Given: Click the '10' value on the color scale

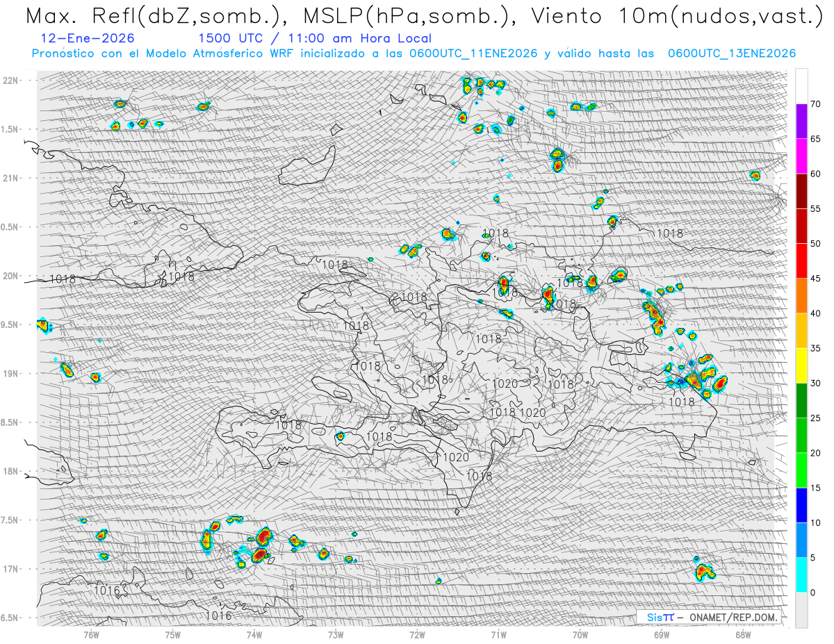Looking at the screenshot, I should tap(815, 522).
